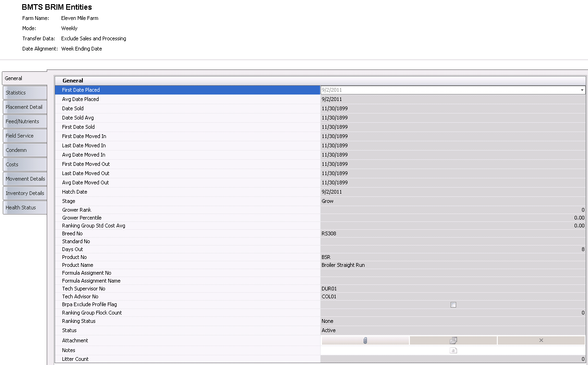Show the Costs tab
588x365 pixels.
click(25, 164)
